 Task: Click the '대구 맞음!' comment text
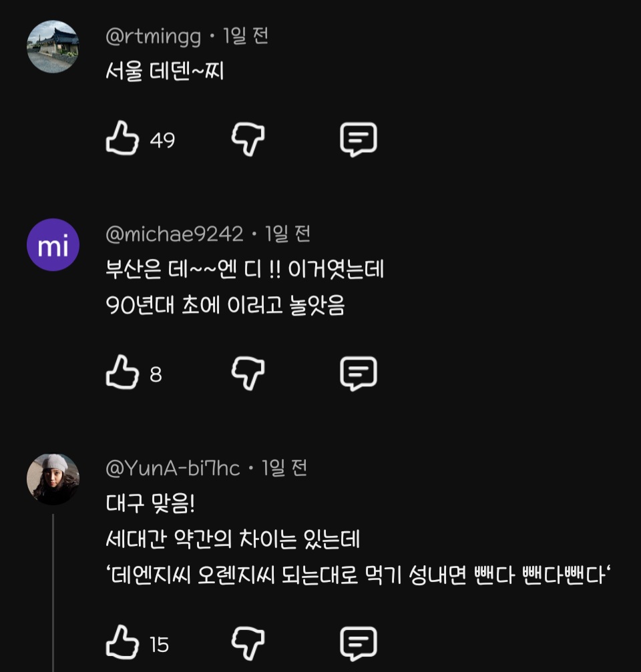tap(150, 504)
